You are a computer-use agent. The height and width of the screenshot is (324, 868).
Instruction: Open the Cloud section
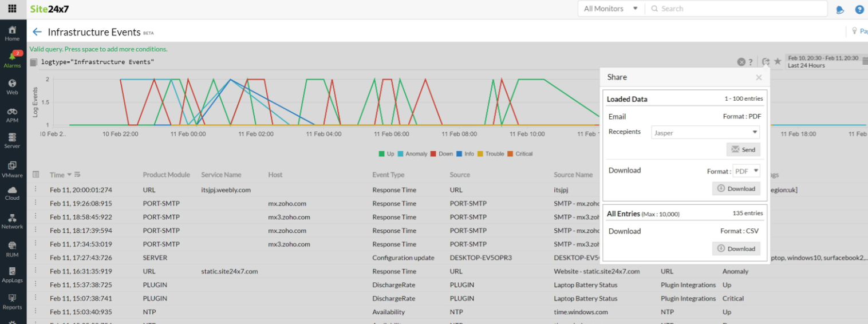12,193
